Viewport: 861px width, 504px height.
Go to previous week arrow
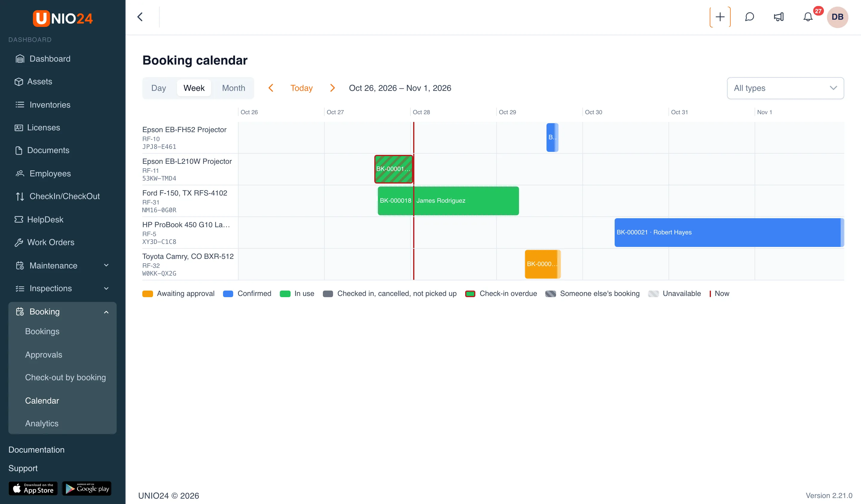271,88
